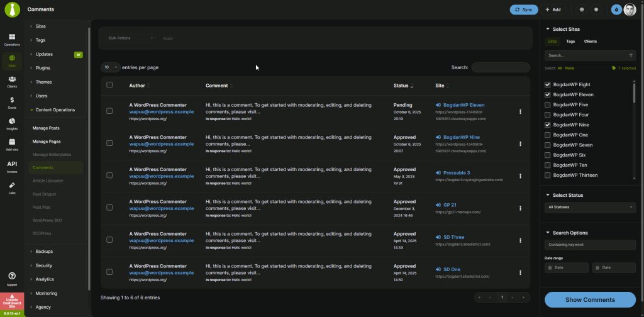The image size is (644, 317).
Task: Open row actions for Pressable 3 comment
Action: pos(520,176)
